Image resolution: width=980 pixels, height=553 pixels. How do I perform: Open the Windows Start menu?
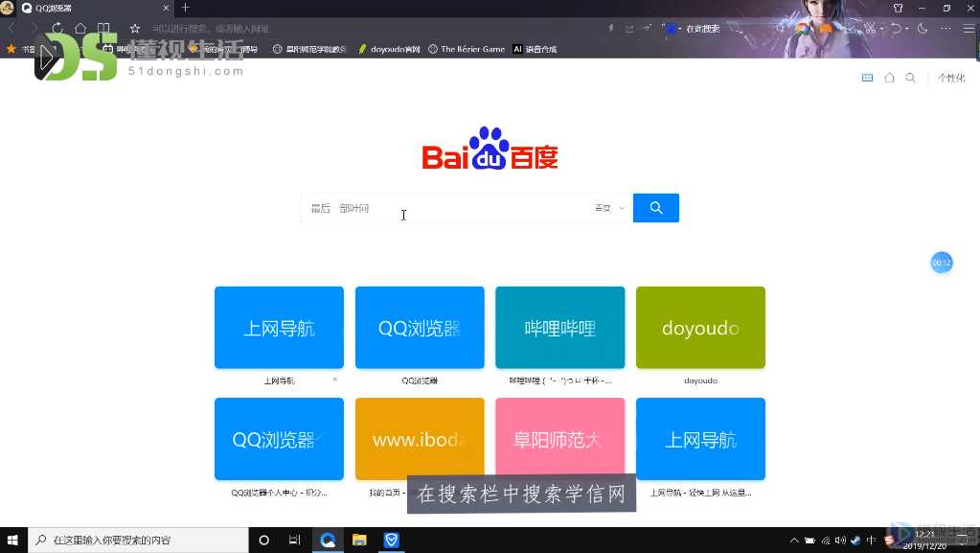(x=13, y=540)
